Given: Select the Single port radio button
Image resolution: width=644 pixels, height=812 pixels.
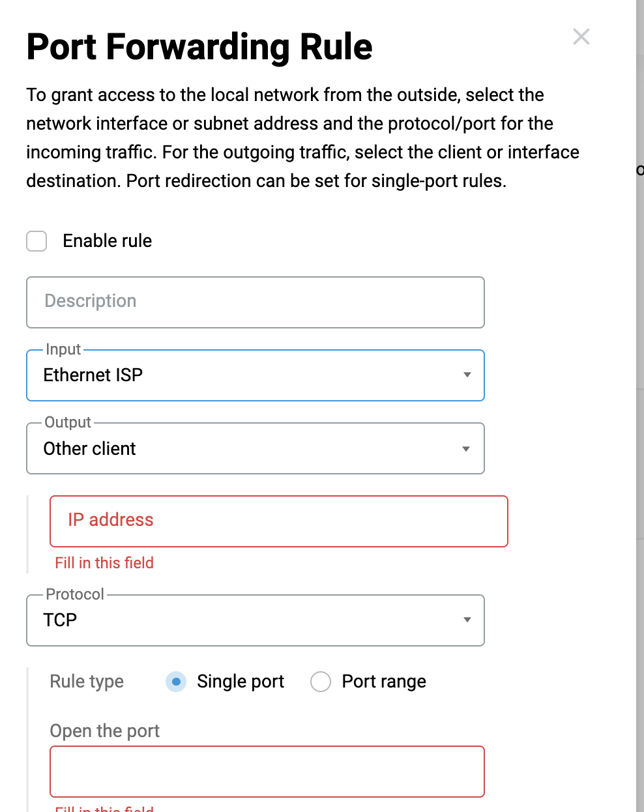Looking at the screenshot, I should click(176, 682).
